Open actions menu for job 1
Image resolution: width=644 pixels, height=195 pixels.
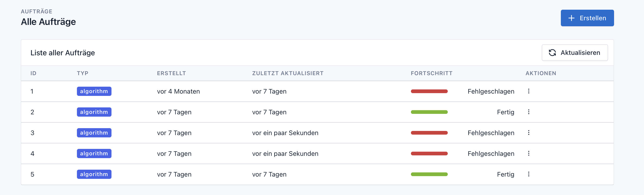click(x=529, y=91)
